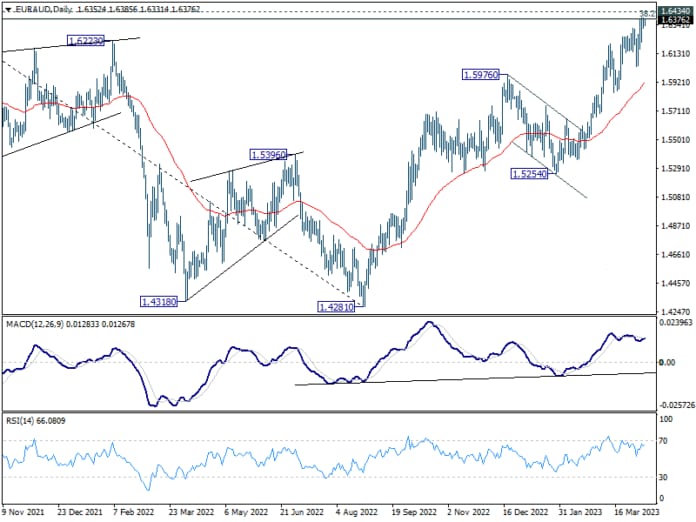Screen dimensions: 696x522
Task: Click the 23 Mar 2022 date label
Action: 191,512
